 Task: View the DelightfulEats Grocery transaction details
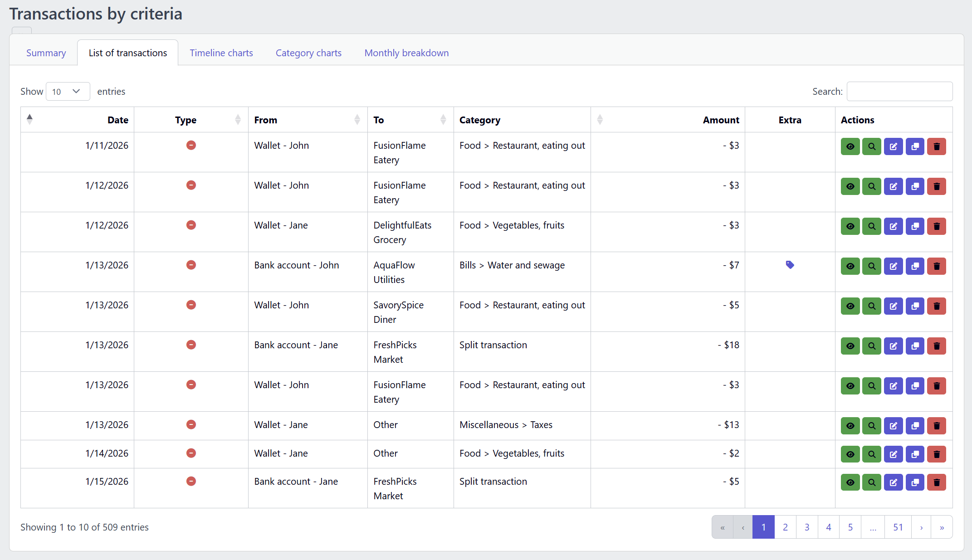click(850, 226)
